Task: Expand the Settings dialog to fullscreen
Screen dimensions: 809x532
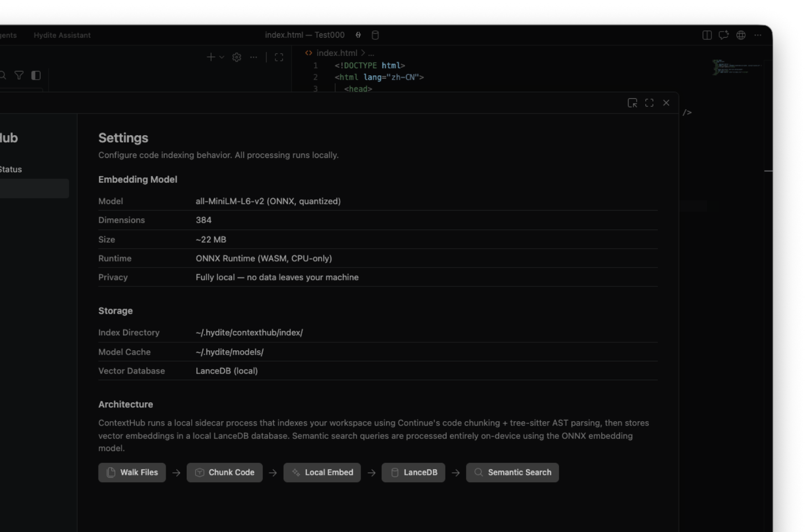Action: [649, 103]
